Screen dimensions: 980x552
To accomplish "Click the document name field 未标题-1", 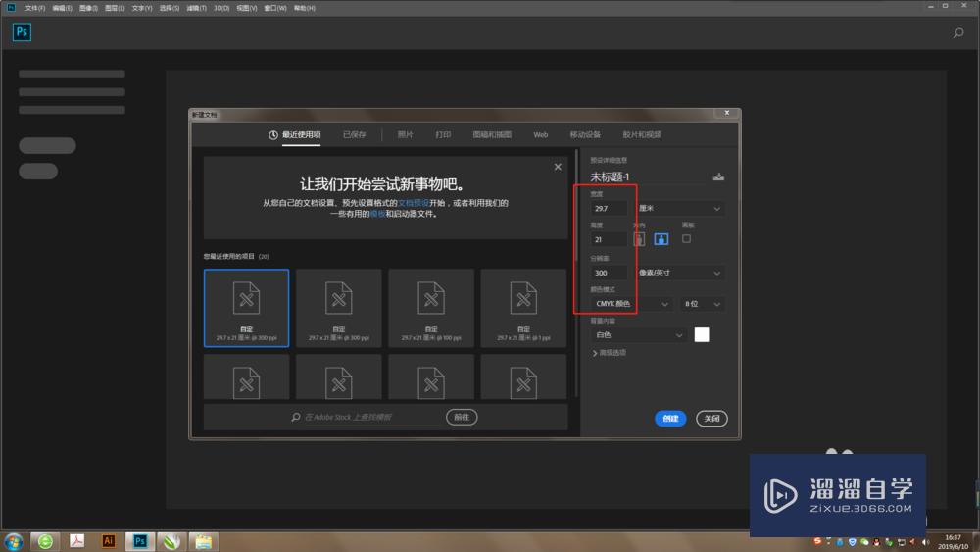I will click(x=649, y=176).
